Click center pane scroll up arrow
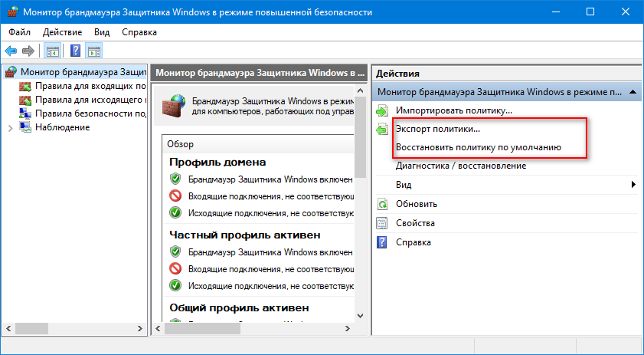644x355 pixels. click(360, 91)
